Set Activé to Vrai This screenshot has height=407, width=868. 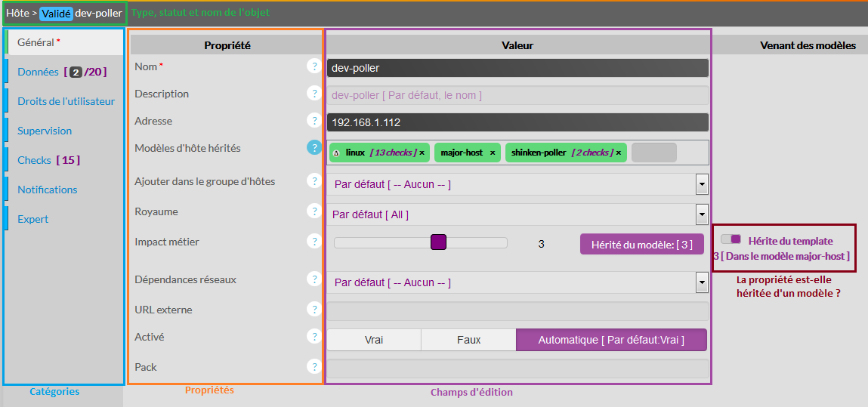tap(373, 340)
